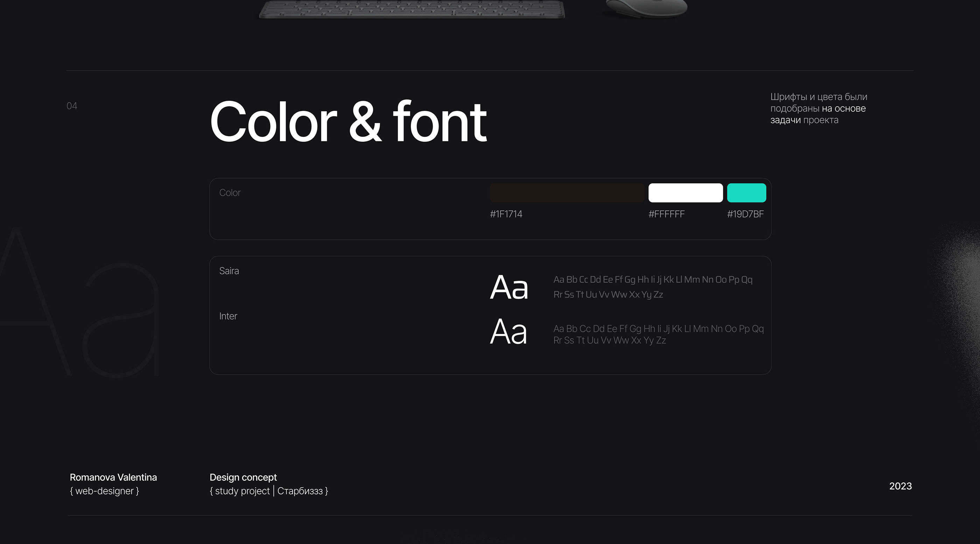Click the large Inter Aa sample

point(508,332)
